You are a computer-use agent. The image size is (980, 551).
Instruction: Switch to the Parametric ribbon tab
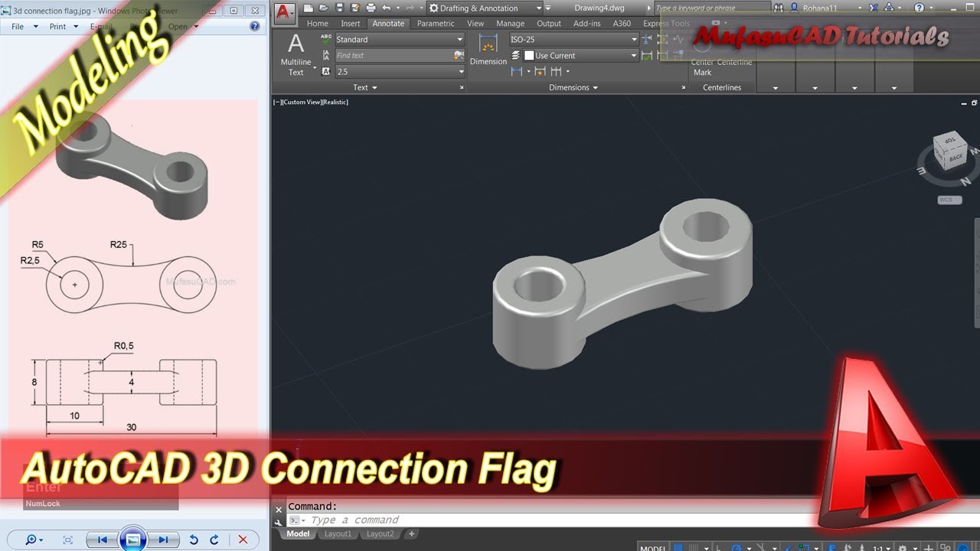tap(436, 23)
